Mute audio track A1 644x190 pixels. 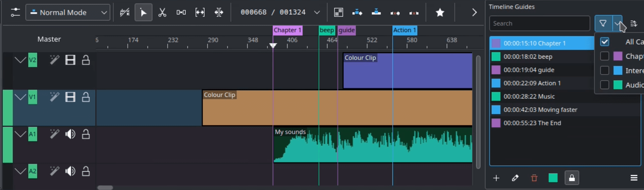point(70,134)
